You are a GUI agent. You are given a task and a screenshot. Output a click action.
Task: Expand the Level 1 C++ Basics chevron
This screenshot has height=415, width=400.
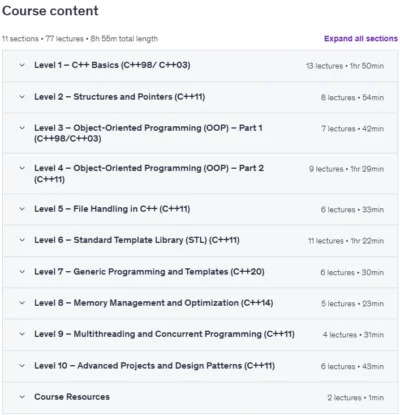coord(22,65)
